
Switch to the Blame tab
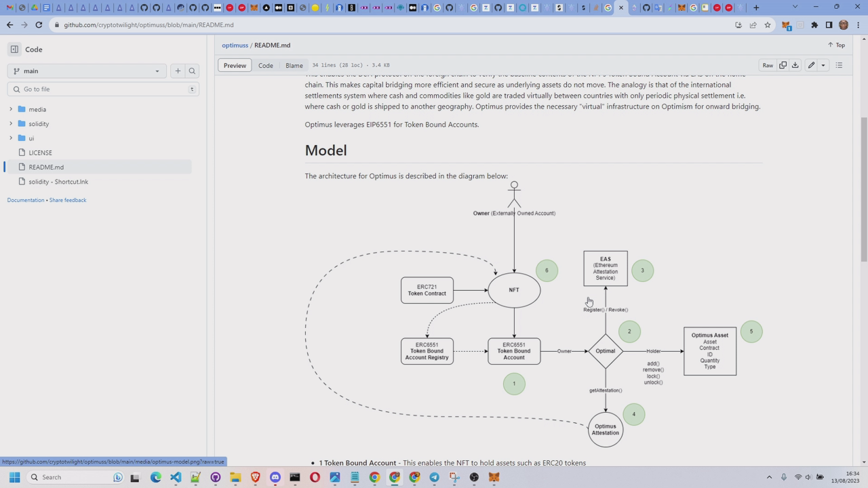point(294,65)
